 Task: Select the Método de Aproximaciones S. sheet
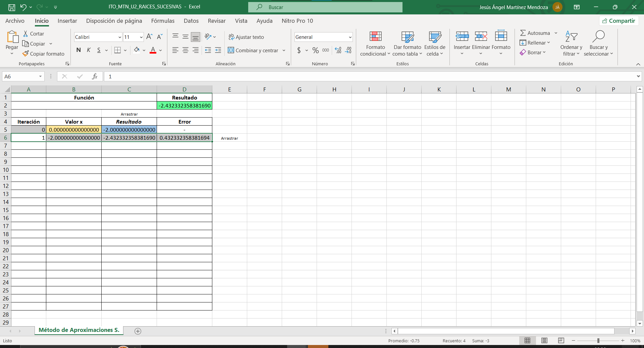click(79, 330)
